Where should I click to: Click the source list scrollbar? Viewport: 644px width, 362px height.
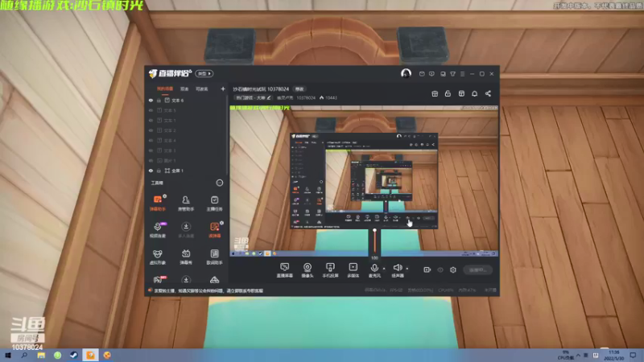(227, 135)
